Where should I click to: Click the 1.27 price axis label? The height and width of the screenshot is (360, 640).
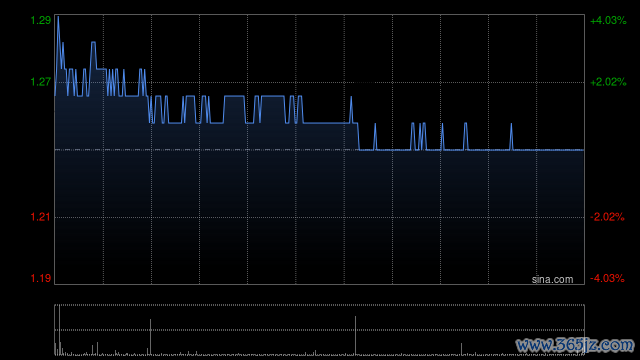point(41,82)
